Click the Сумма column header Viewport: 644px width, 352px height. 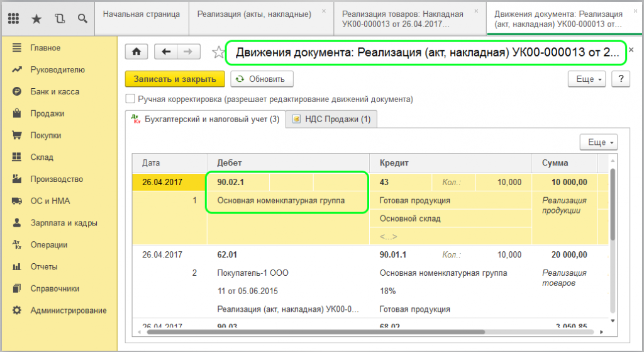tap(565, 163)
